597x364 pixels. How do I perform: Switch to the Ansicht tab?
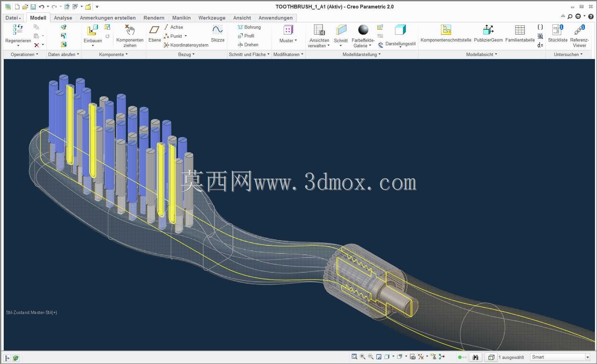coord(242,18)
